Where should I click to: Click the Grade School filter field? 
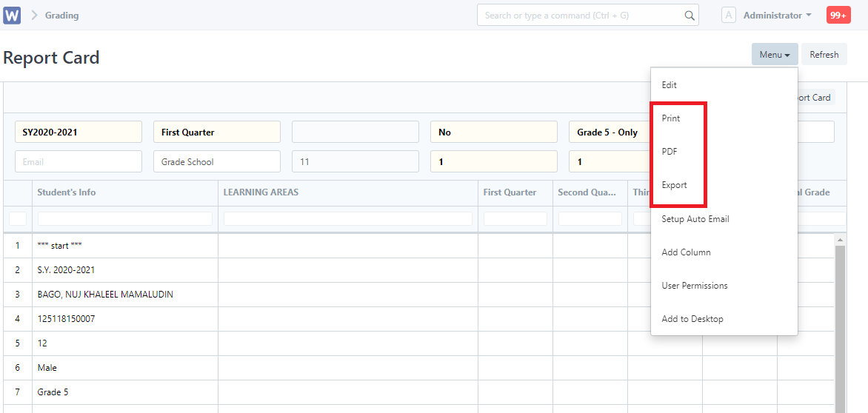pyautogui.click(x=217, y=161)
